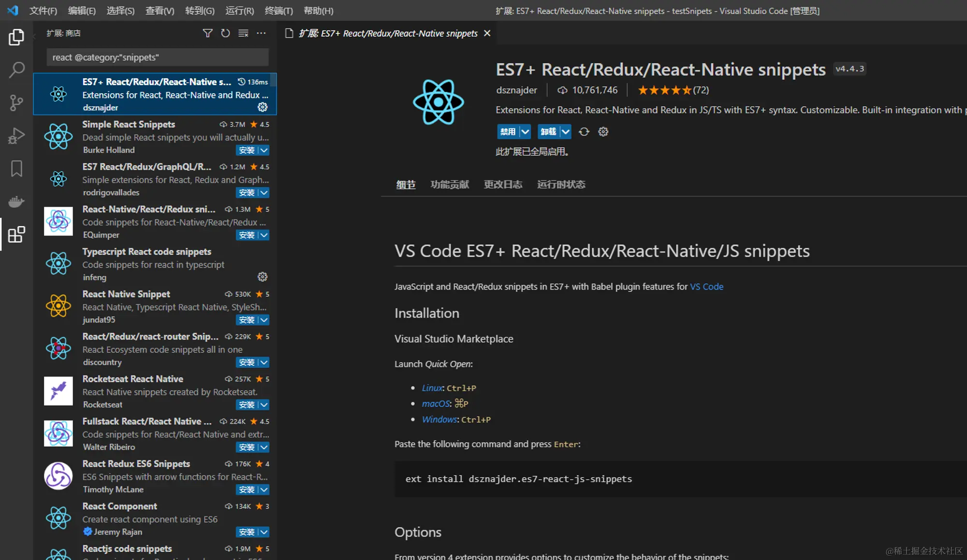
Task: Click the version badge v4.4.3
Action: (x=850, y=69)
